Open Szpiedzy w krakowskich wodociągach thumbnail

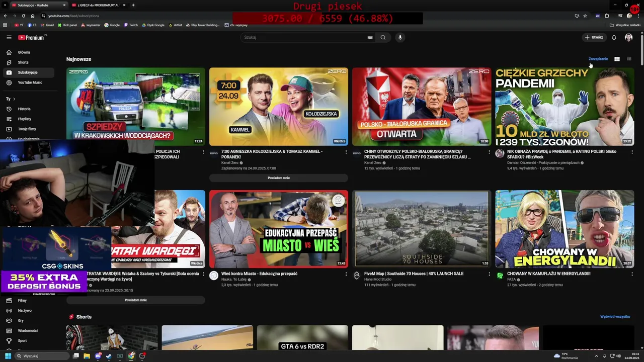(136, 107)
